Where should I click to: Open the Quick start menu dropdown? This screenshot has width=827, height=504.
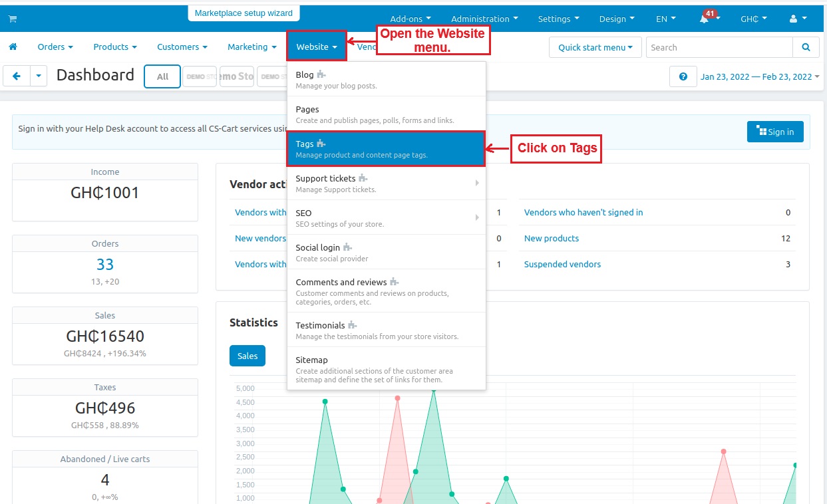[x=595, y=47]
